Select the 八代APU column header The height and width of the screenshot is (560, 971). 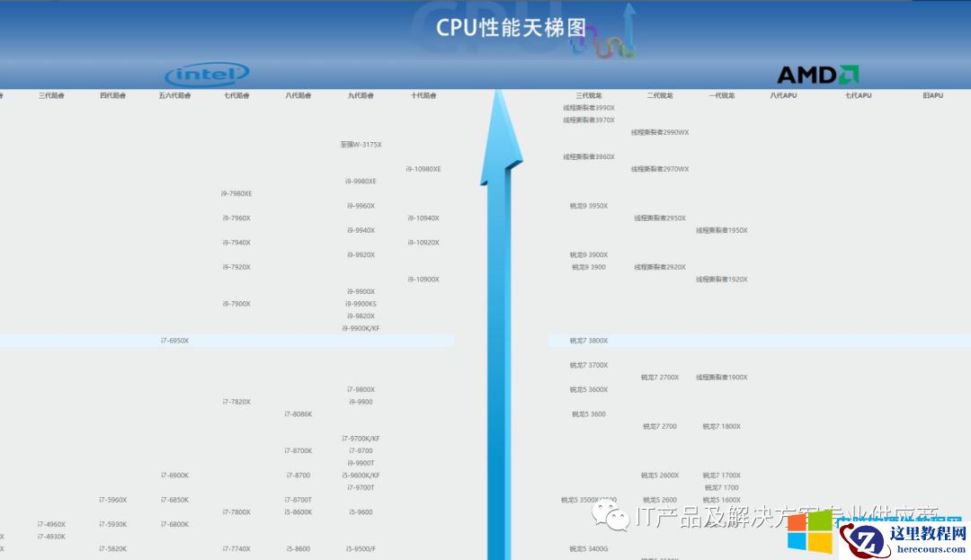click(783, 95)
